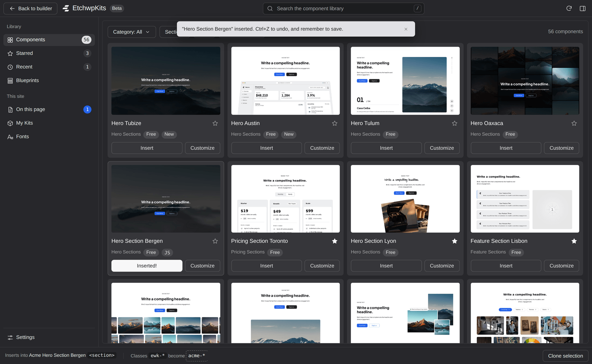Open the Pricing Section Toronto preview thumbnail
The height and width of the screenshot is (364, 592).
click(x=285, y=199)
